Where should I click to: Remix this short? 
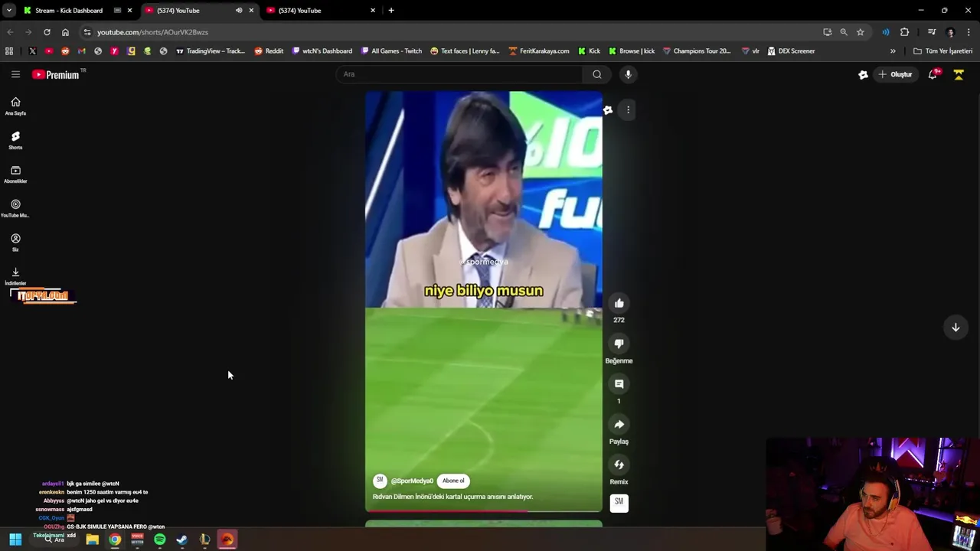pos(619,465)
